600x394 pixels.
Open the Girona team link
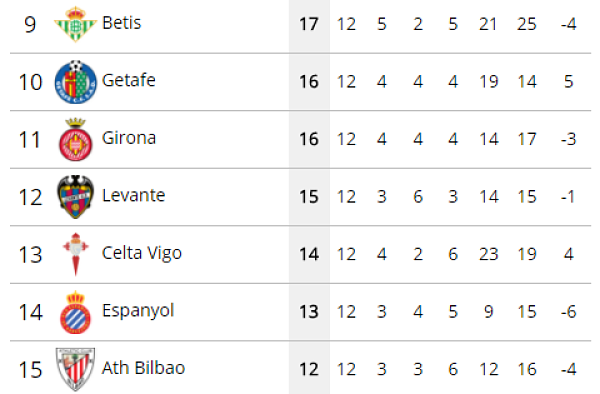(129, 138)
